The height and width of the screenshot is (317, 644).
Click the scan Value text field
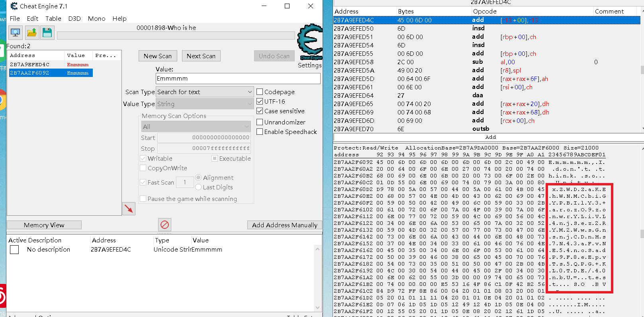pos(238,79)
